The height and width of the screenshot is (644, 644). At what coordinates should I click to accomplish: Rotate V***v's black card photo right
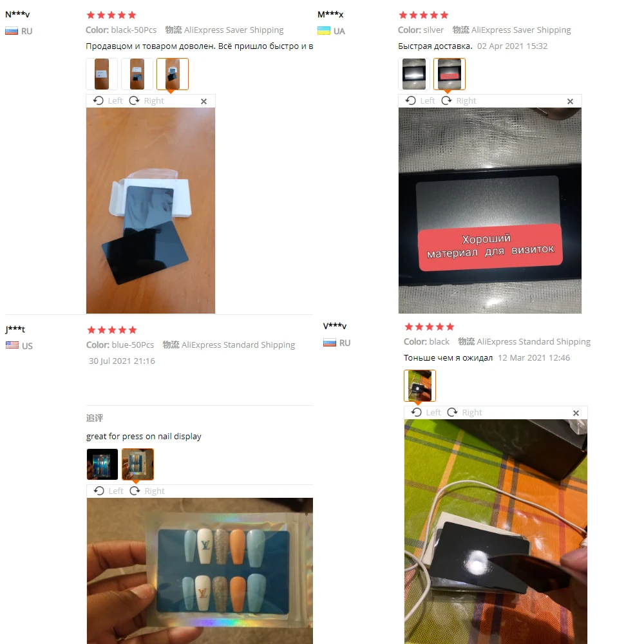(x=464, y=412)
